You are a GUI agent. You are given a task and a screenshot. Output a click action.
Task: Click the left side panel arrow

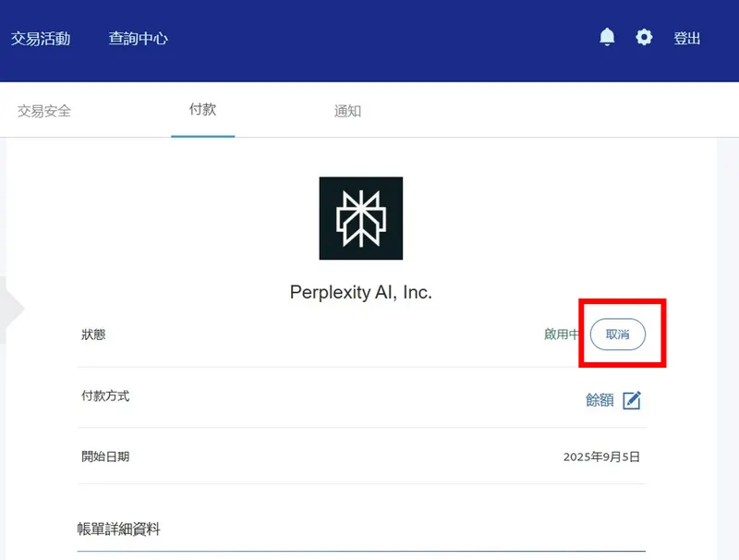(x=12, y=310)
